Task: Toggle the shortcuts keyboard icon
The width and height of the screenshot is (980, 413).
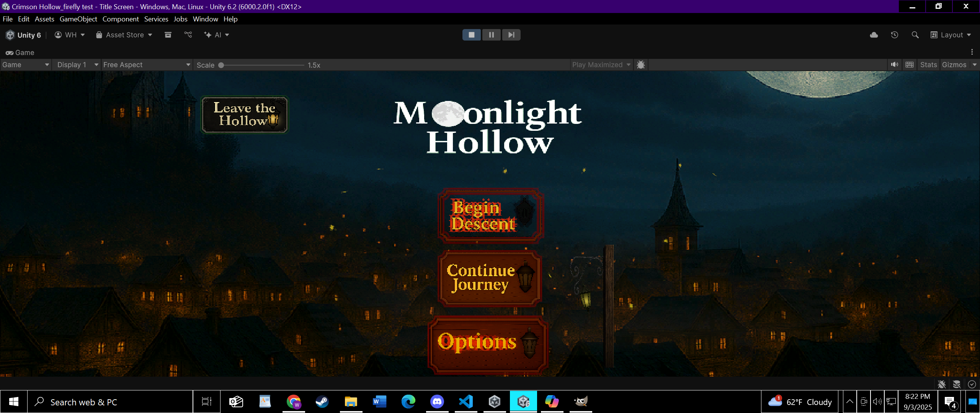Action: click(x=910, y=65)
